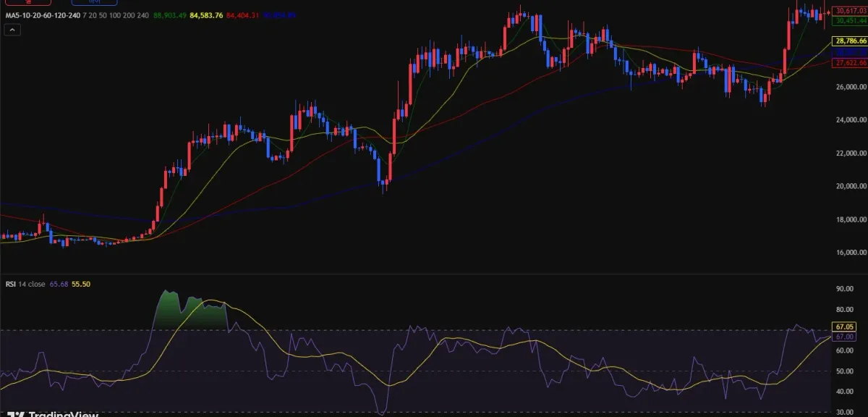Viewport: 868px width, 417px height.
Task: Click the red 27,622.66 price axis label
Action: coord(849,64)
